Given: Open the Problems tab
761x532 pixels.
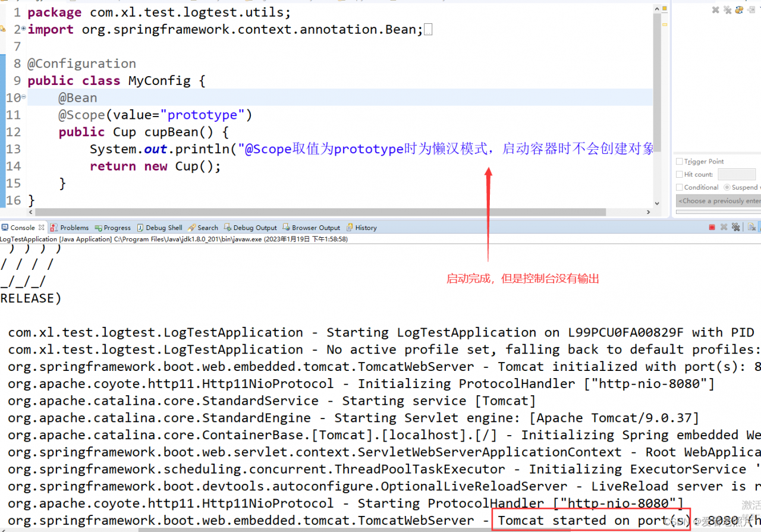Looking at the screenshot, I should click(x=70, y=228).
